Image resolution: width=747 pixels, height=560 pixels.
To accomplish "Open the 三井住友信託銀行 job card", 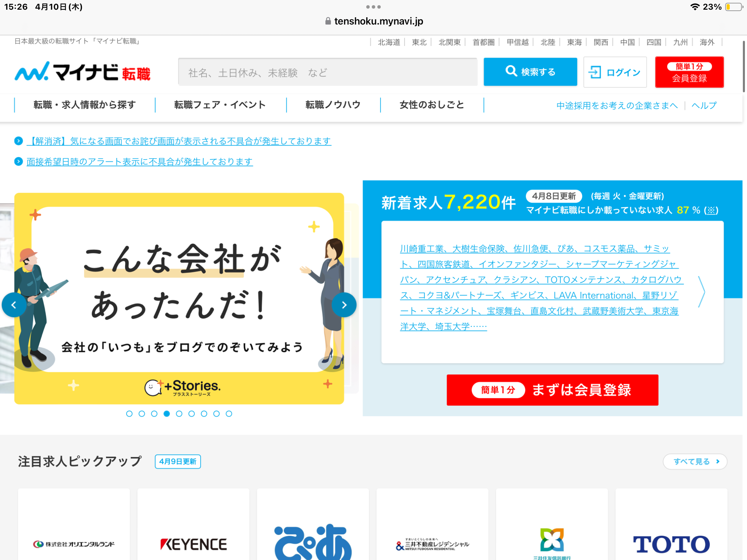I will point(552,524).
